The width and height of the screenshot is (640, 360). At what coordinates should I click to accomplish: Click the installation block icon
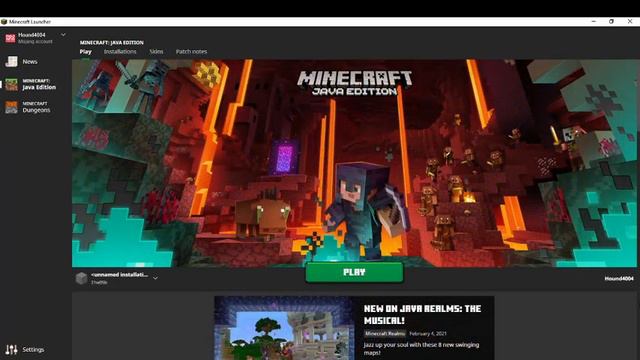[x=81, y=278]
